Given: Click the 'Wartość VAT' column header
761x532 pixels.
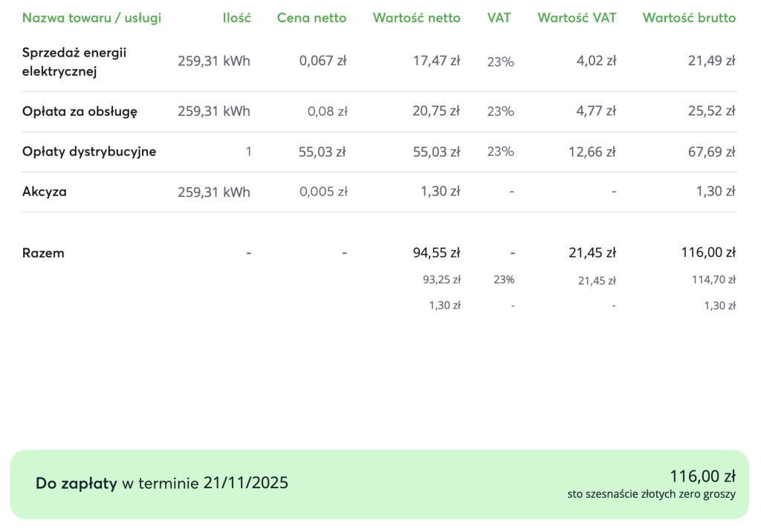Looking at the screenshot, I should point(577,18).
